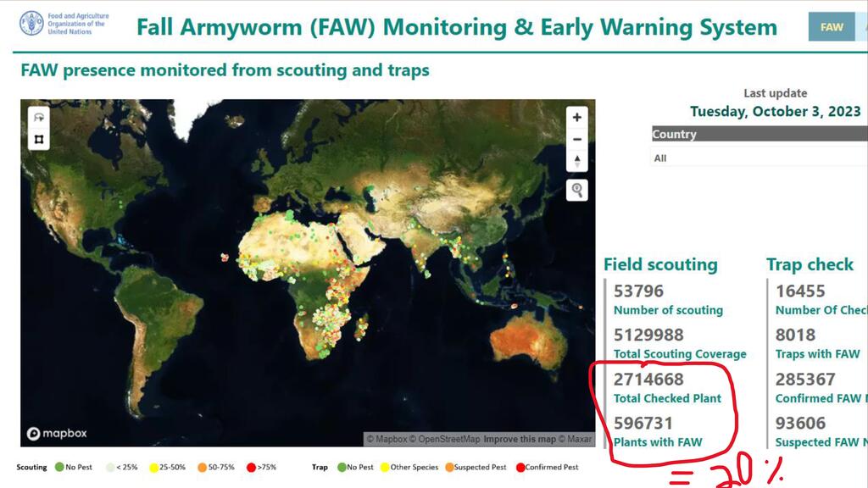
Task: Toggle Trap 'Confirmed Pest' legend item
Action: tap(520, 467)
